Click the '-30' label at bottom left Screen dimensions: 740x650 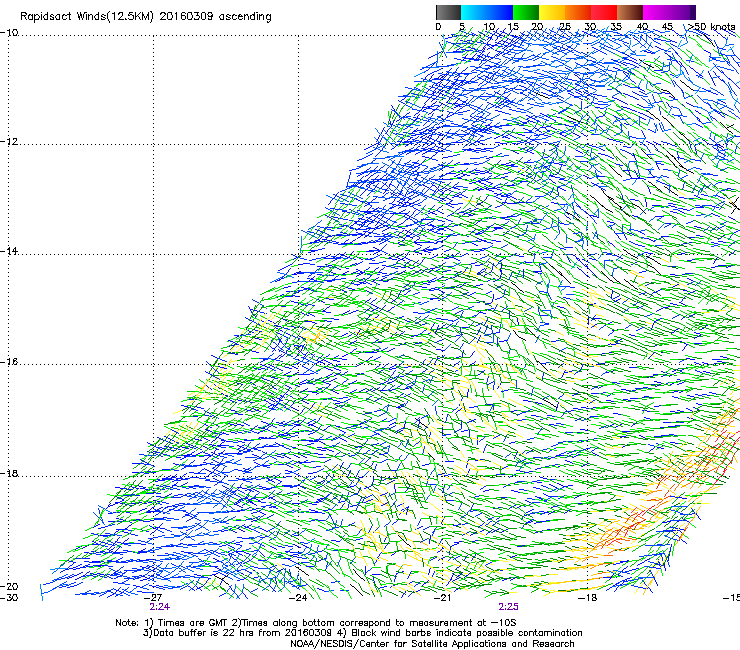[9, 598]
